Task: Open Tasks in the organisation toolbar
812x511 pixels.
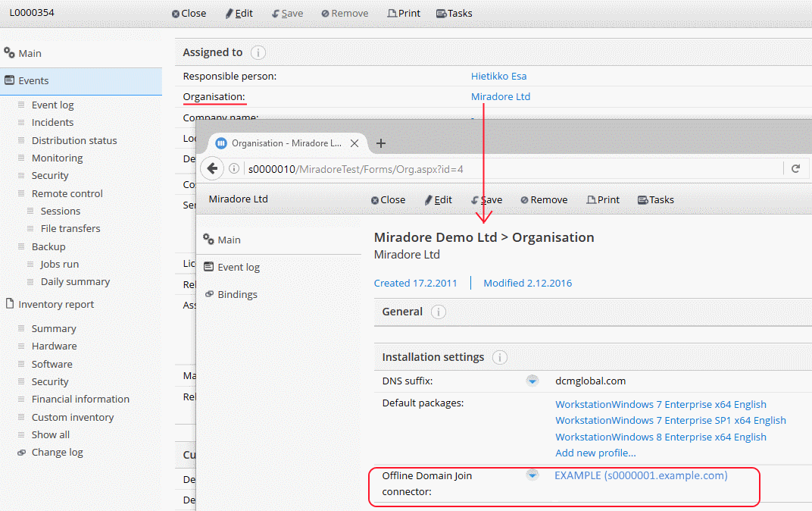Action: [656, 200]
